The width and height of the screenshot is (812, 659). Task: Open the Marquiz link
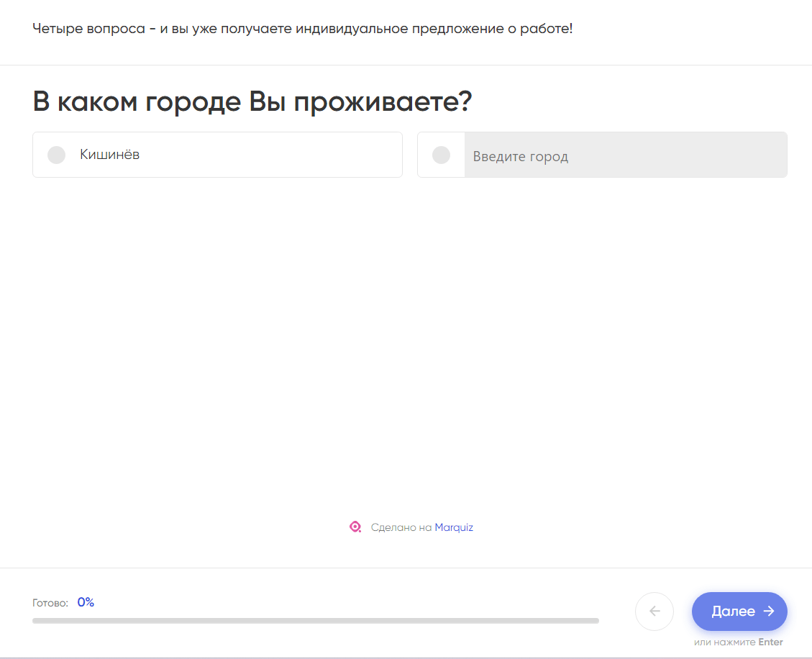tap(454, 527)
